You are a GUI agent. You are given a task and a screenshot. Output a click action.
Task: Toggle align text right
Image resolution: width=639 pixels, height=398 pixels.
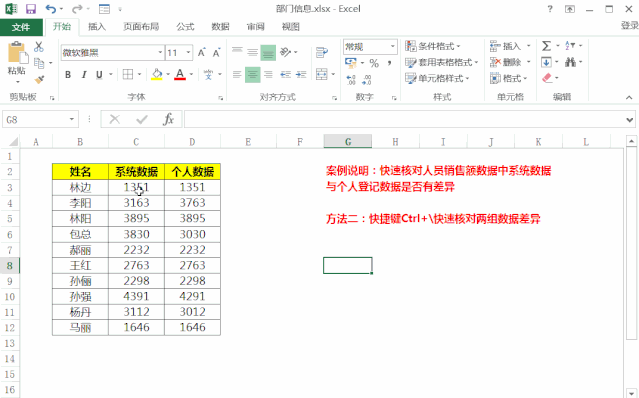[268, 74]
